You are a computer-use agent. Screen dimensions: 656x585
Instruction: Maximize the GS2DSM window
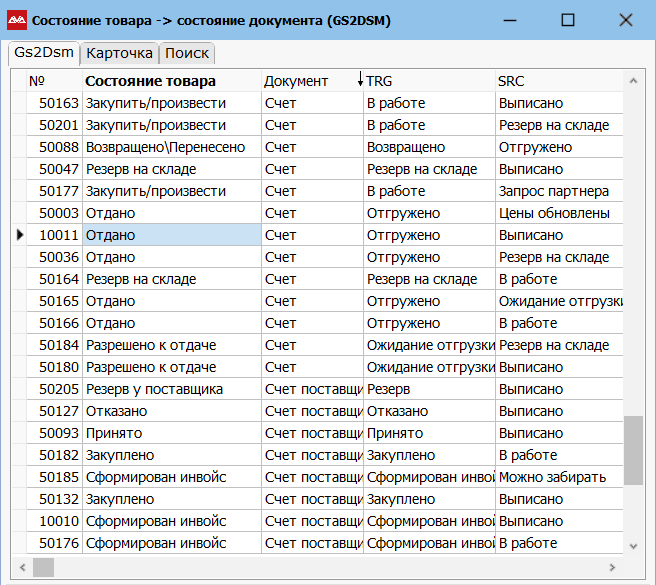(567, 20)
